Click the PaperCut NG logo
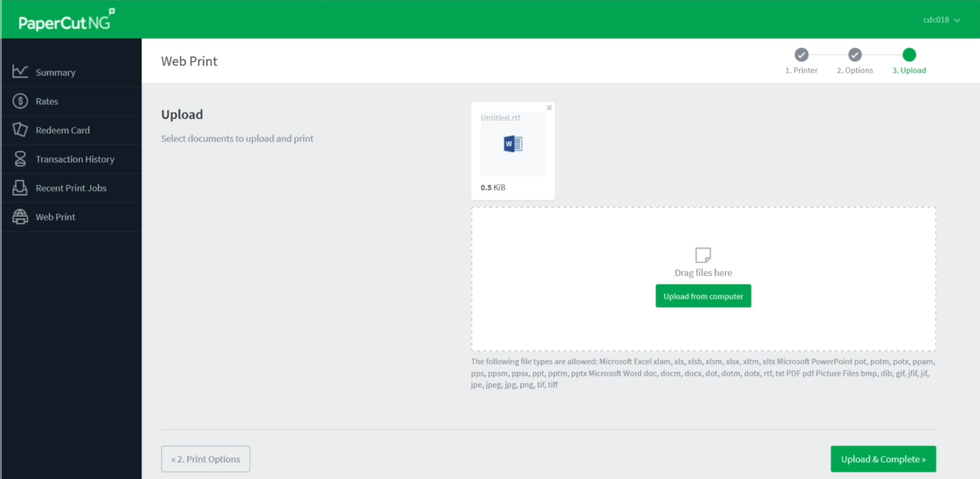980x479 pixels. pyautogui.click(x=66, y=21)
